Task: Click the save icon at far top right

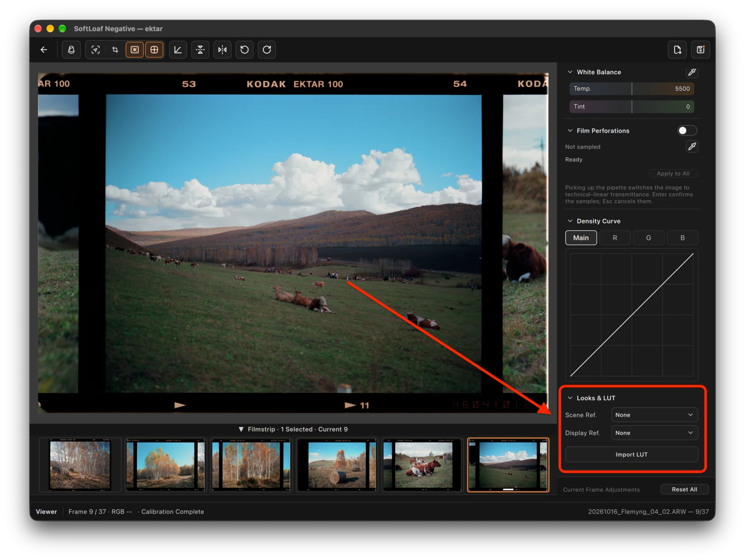Action: pos(701,50)
